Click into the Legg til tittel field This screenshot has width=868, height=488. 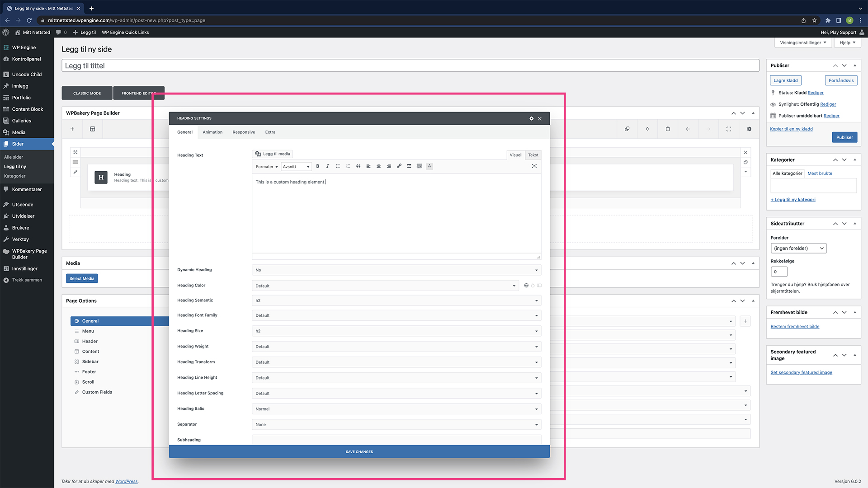click(410, 66)
